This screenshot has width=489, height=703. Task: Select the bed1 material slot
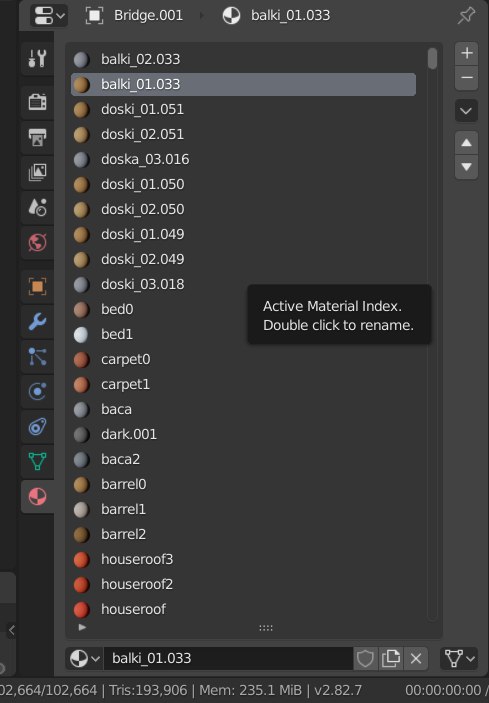243,334
